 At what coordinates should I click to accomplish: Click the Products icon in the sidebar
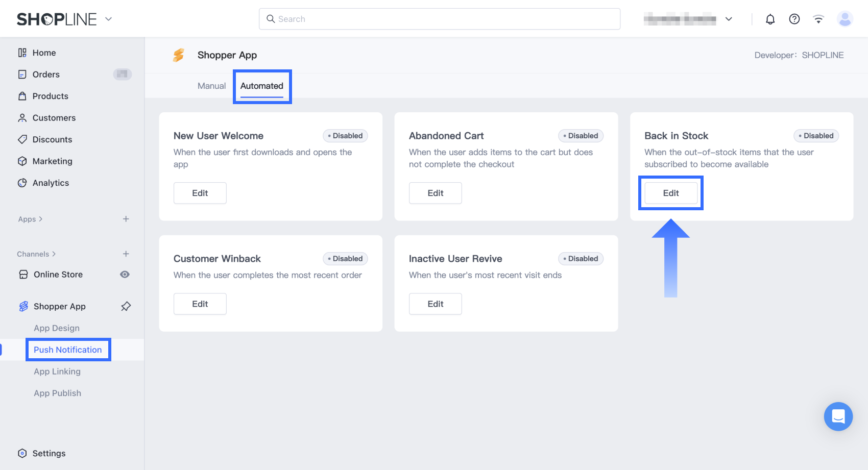pos(22,96)
